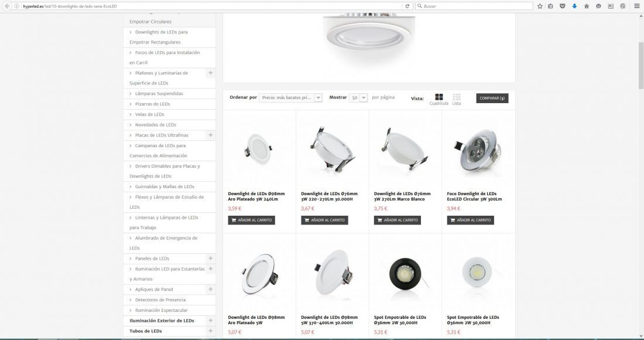Add Downlight Ø98mm 3W 240Lm to cart
644x340 pixels.
(x=251, y=220)
